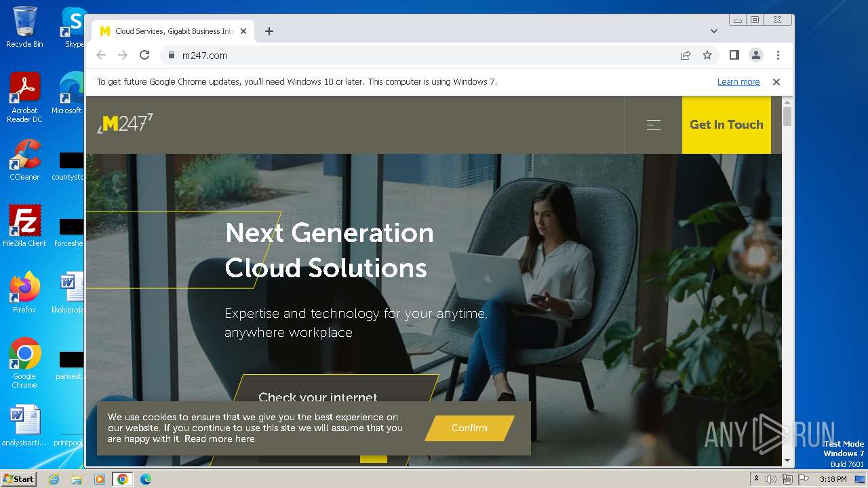
Task: Reload the m247.com page
Action: point(144,56)
